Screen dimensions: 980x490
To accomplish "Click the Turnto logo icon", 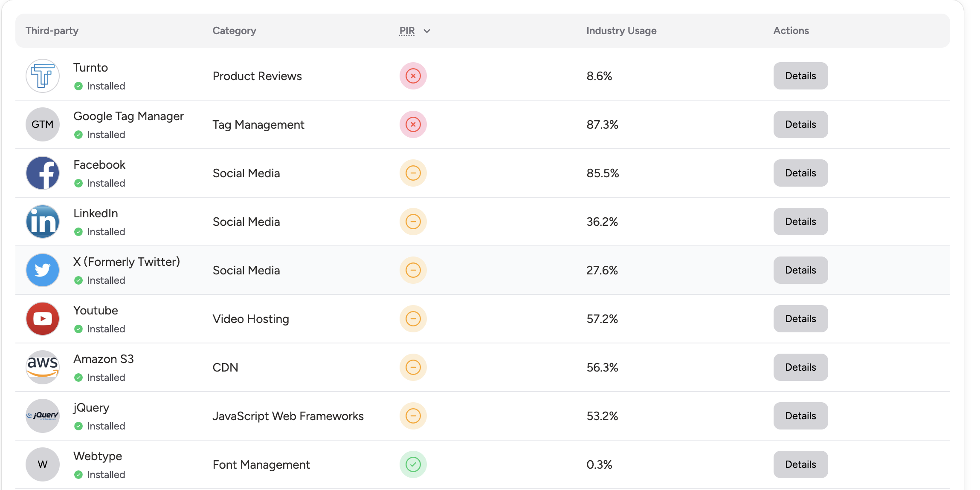I will pos(43,76).
